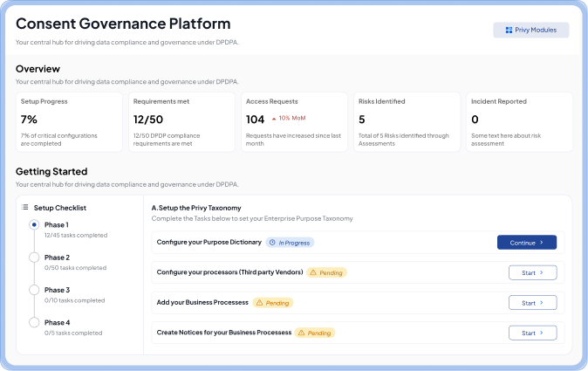Click the '0/10 tasks completed' text
This screenshot has width=588, height=371.
75,300
